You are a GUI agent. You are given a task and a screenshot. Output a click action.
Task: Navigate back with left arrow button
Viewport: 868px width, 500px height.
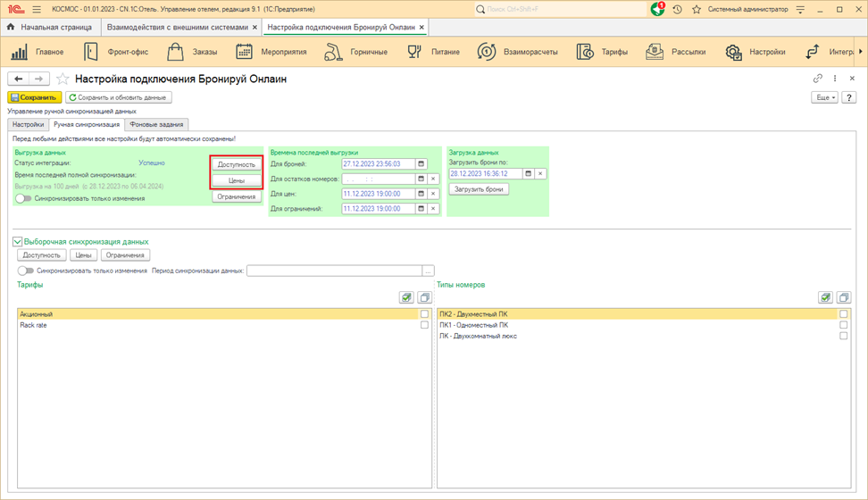(18, 79)
